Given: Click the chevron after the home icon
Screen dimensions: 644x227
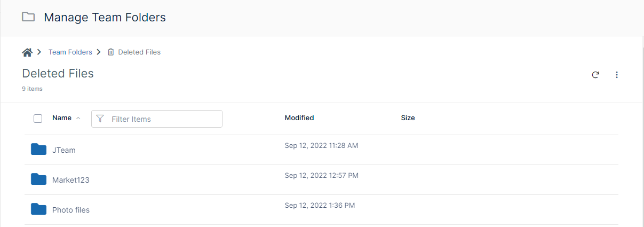Looking at the screenshot, I should click(x=39, y=52).
